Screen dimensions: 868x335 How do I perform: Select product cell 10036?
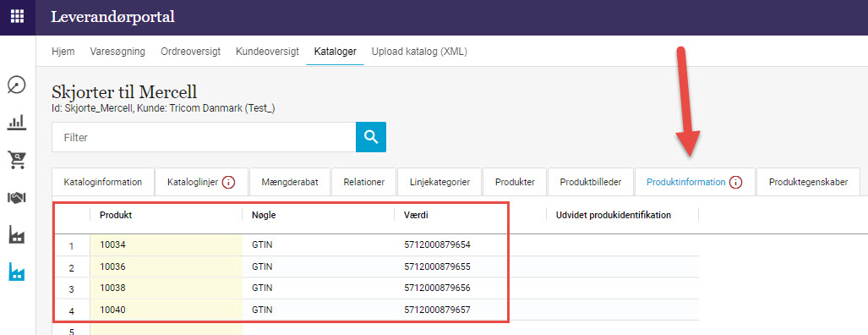coord(166,266)
